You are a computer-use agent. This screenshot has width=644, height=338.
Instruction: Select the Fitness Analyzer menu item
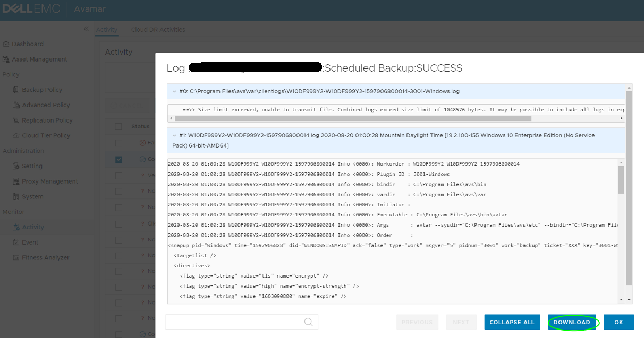46,258
